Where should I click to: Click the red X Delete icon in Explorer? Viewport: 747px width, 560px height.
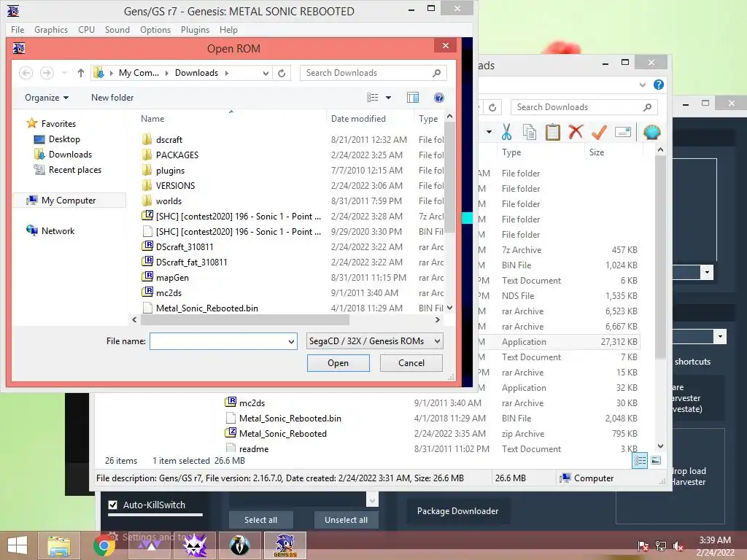click(576, 132)
